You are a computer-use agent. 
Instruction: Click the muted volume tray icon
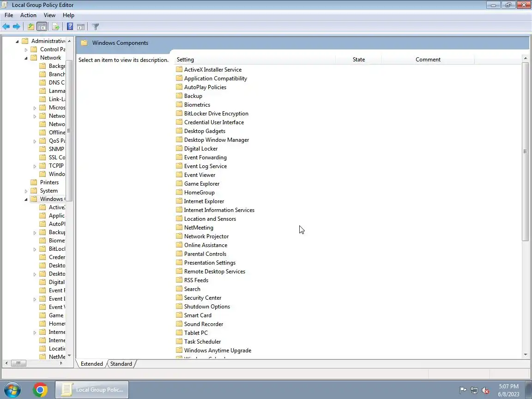click(x=485, y=391)
